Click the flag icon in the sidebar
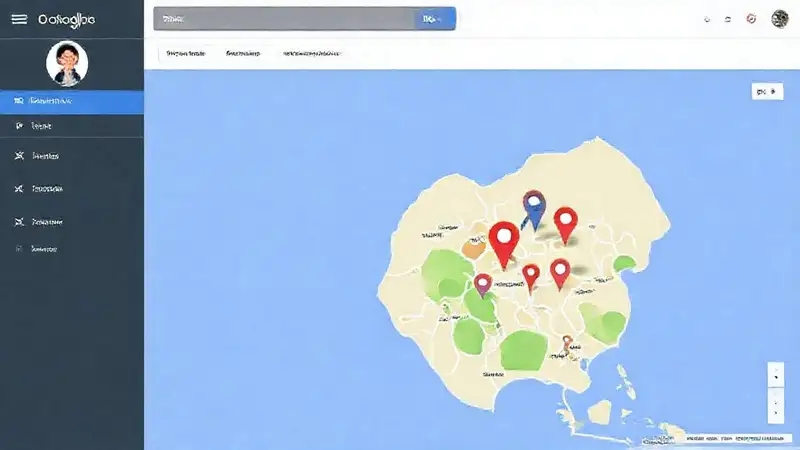Image resolution: width=800 pixels, height=450 pixels. pyautogui.click(x=19, y=126)
